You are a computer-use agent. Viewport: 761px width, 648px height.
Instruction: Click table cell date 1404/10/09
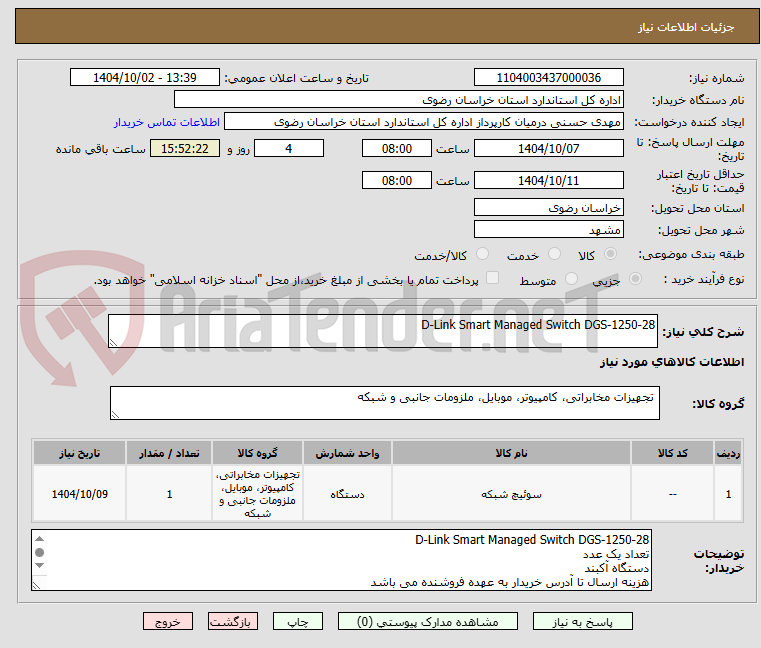80,494
